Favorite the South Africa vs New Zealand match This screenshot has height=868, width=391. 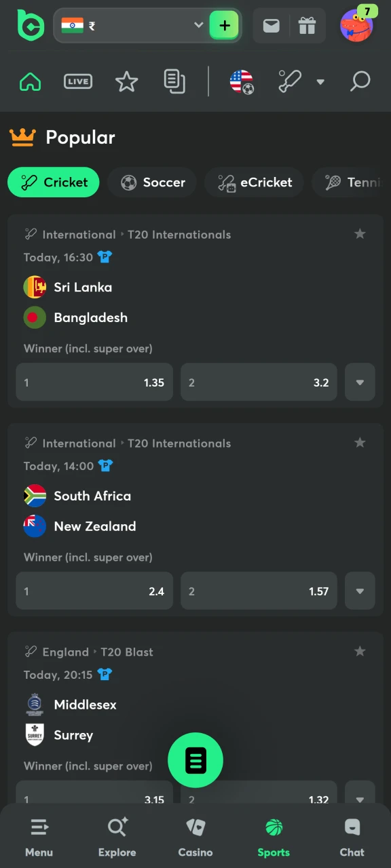tap(360, 443)
